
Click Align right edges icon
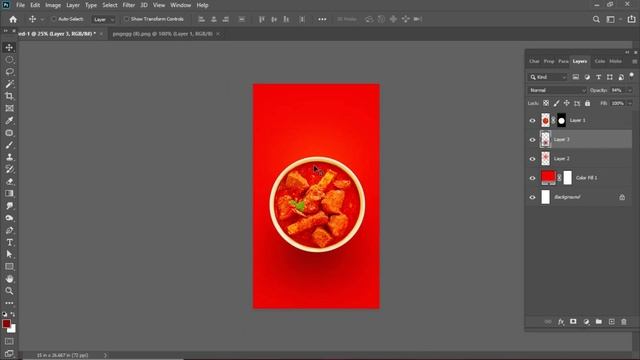click(x=226, y=19)
